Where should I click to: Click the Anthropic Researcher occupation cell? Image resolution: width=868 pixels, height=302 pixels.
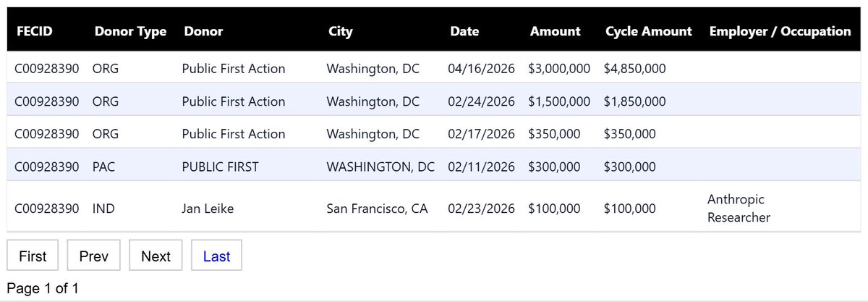point(739,208)
